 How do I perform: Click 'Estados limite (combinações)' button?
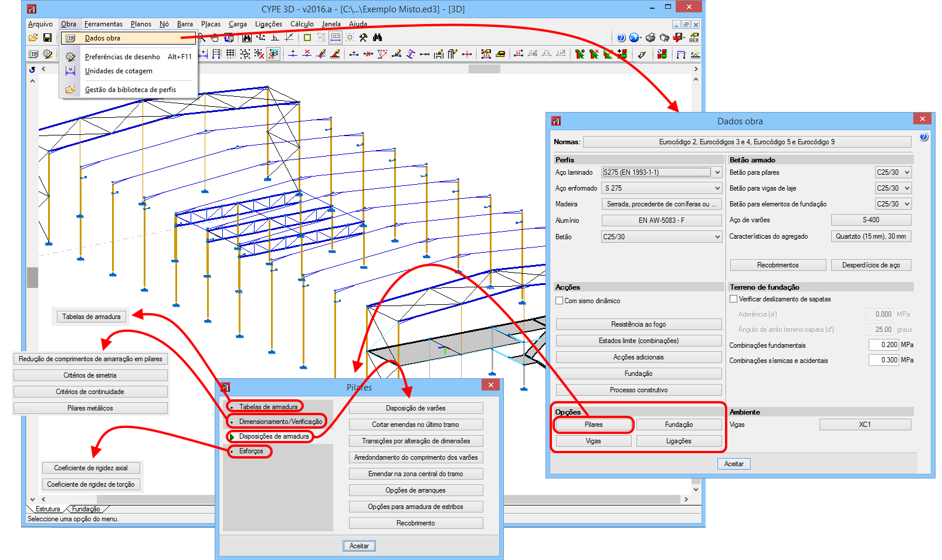pyautogui.click(x=639, y=341)
